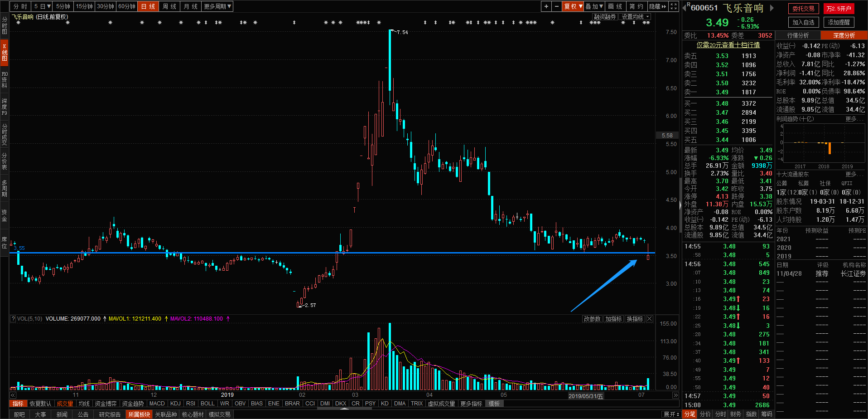Click the zoom in plus icon
The image size is (868, 419).
click(546, 6)
